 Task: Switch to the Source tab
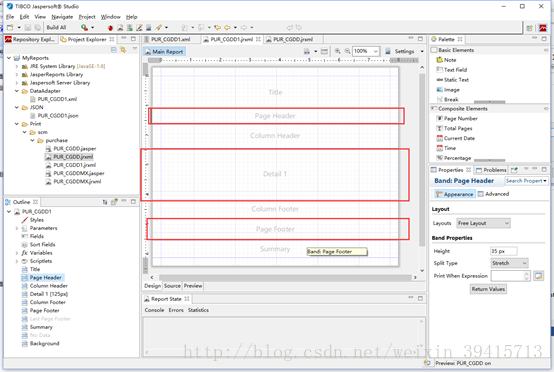(x=172, y=286)
